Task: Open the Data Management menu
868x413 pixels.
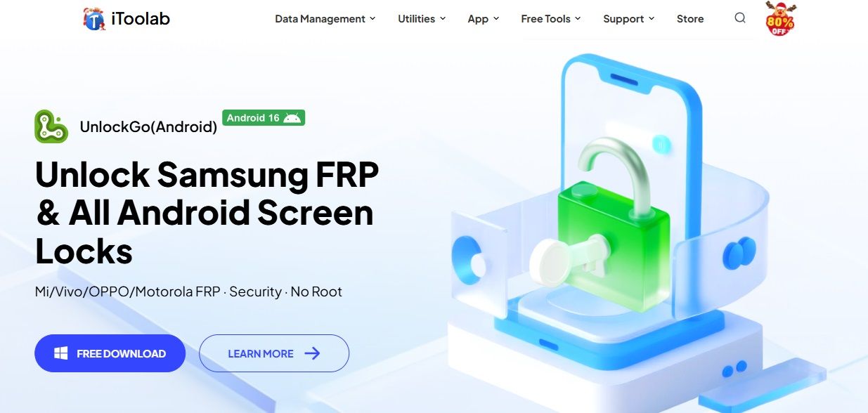Action: point(320,19)
